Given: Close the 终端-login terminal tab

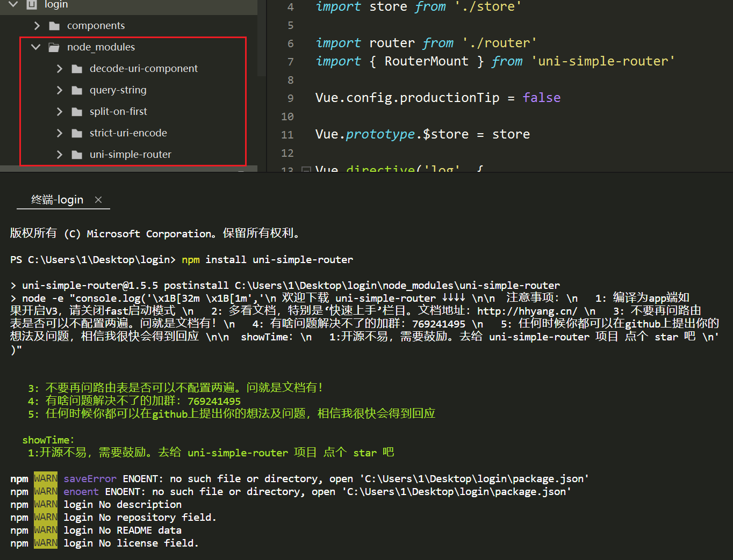Looking at the screenshot, I should tap(98, 199).
